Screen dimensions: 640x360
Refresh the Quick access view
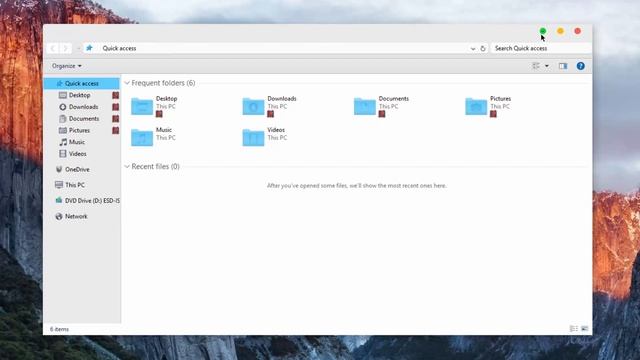(x=482, y=48)
